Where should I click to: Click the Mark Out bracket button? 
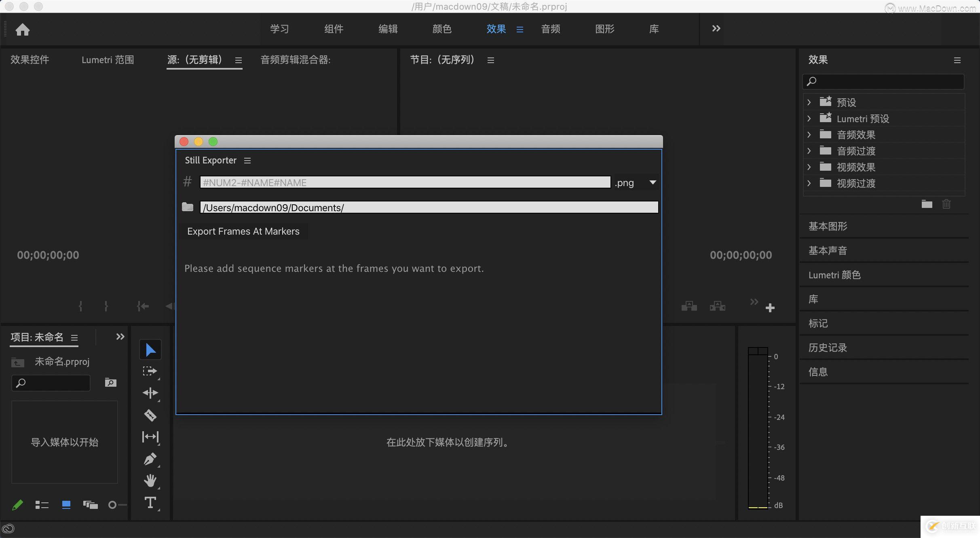point(106,306)
